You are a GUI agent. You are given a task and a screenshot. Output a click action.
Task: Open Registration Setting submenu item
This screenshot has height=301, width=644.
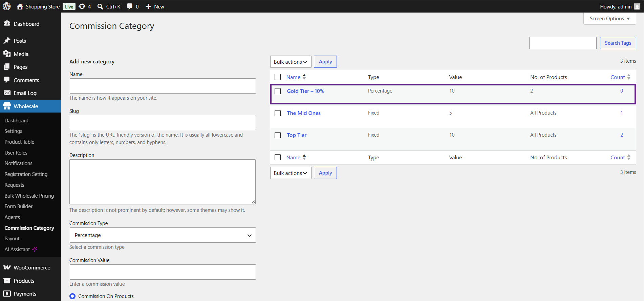point(26,174)
